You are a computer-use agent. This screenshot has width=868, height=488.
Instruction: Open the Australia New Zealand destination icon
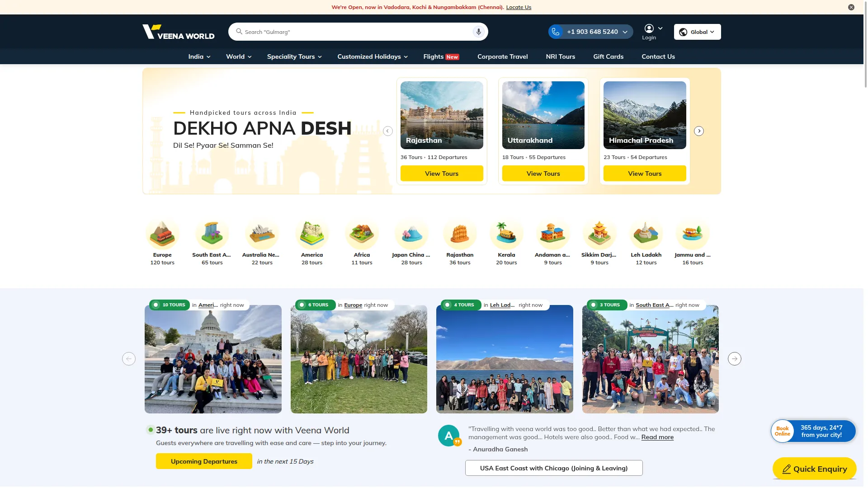click(262, 234)
